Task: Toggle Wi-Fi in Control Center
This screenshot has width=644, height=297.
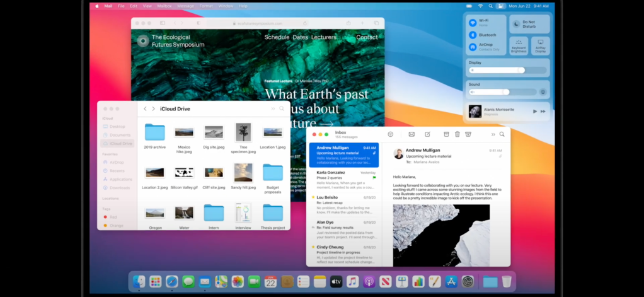Action: [x=473, y=23]
